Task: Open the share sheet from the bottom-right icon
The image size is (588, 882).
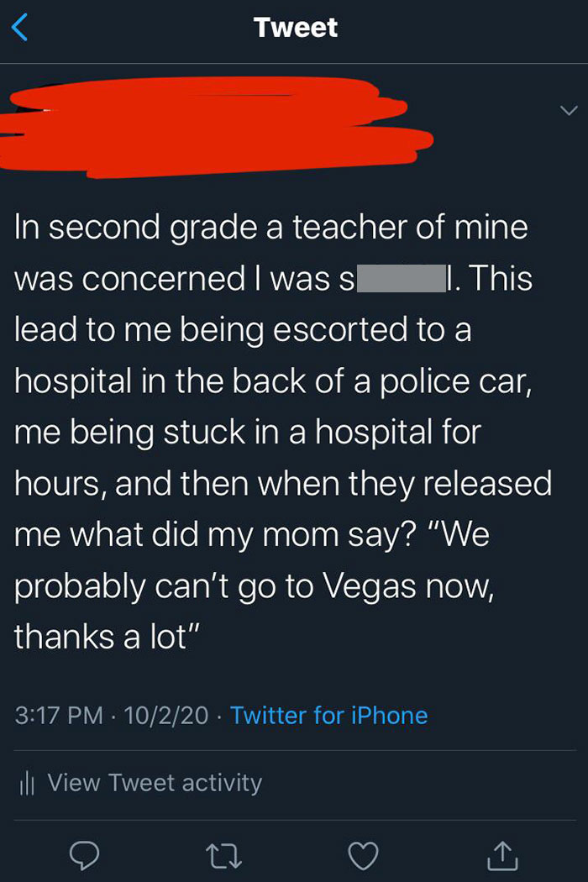Action: (x=501, y=856)
